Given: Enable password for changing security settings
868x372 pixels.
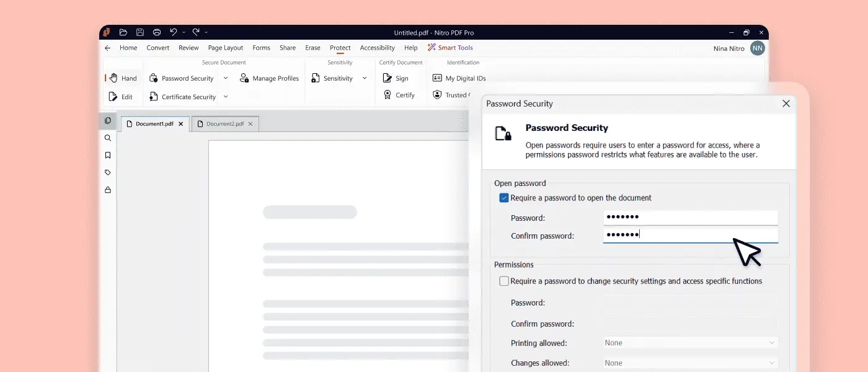Looking at the screenshot, I should tap(504, 281).
